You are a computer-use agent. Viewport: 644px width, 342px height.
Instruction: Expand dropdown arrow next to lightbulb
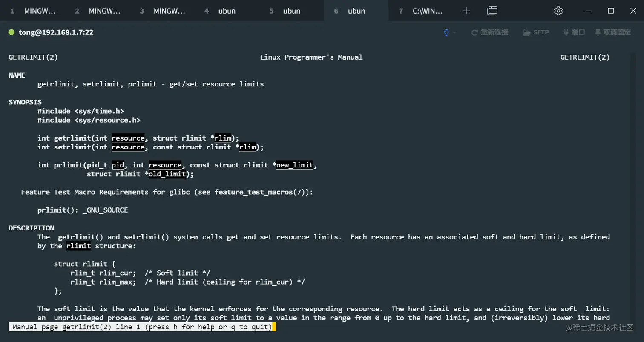[x=454, y=32]
